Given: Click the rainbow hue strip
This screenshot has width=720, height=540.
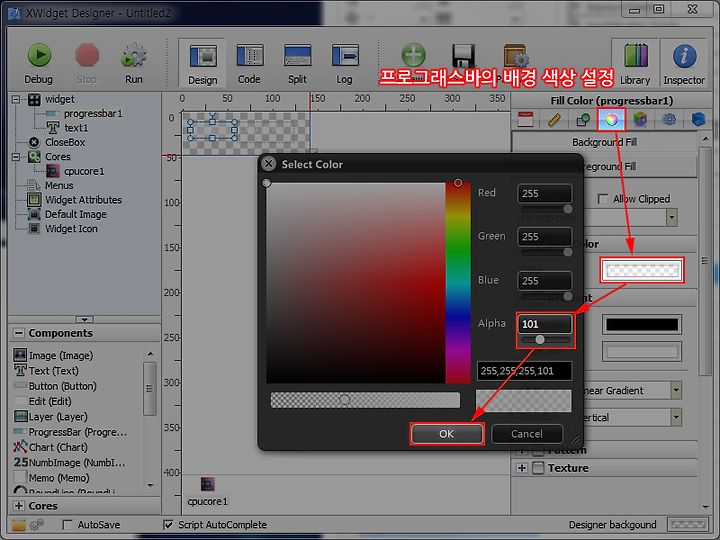Looking at the screenshot, I should pyautogui.click(x=458, y=283).
